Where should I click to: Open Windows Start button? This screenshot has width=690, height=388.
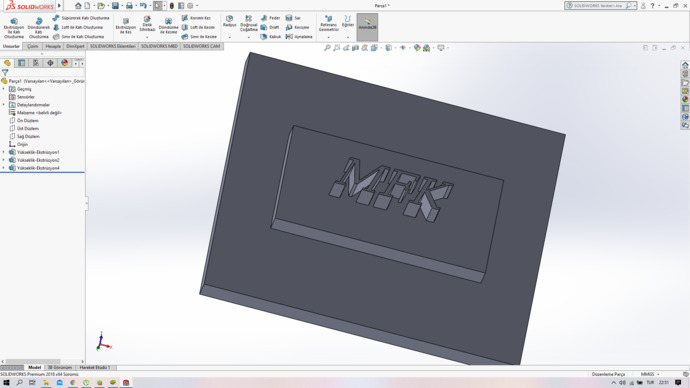tap(6, 383)
